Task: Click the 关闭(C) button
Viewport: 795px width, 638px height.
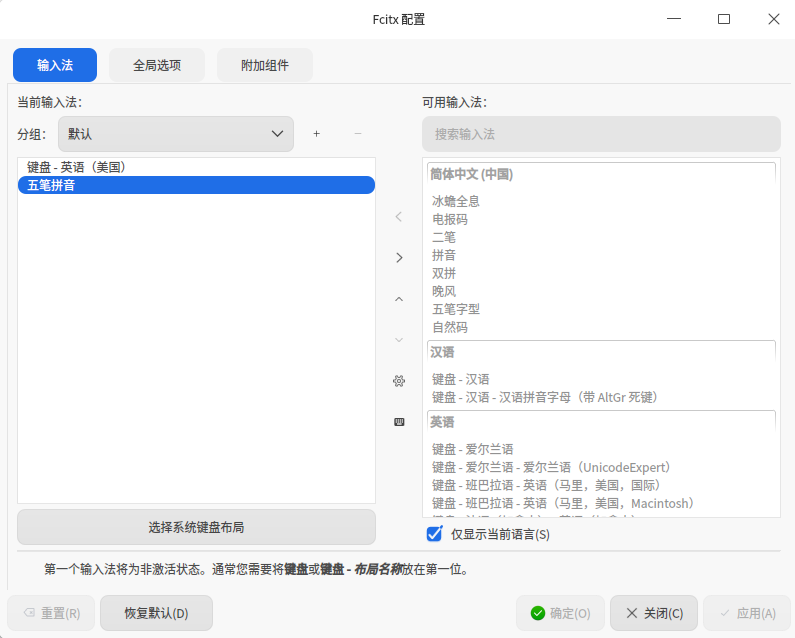Action: point(654,613)
